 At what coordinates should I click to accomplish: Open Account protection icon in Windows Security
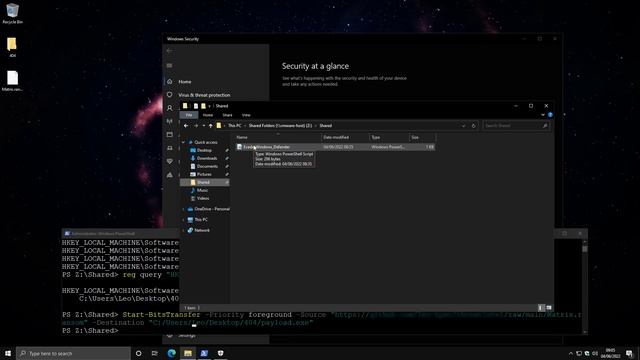click(169, 108)
